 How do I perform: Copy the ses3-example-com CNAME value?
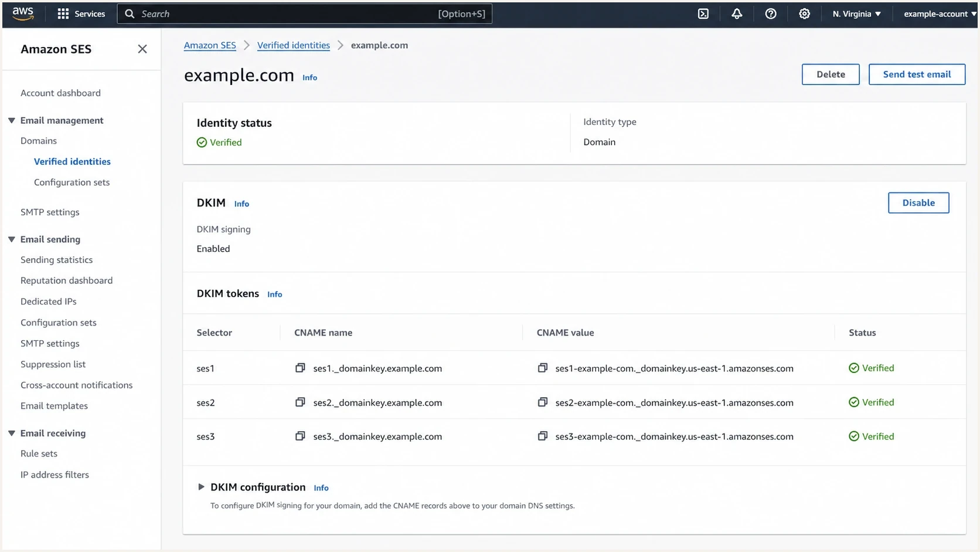[543, 436]
